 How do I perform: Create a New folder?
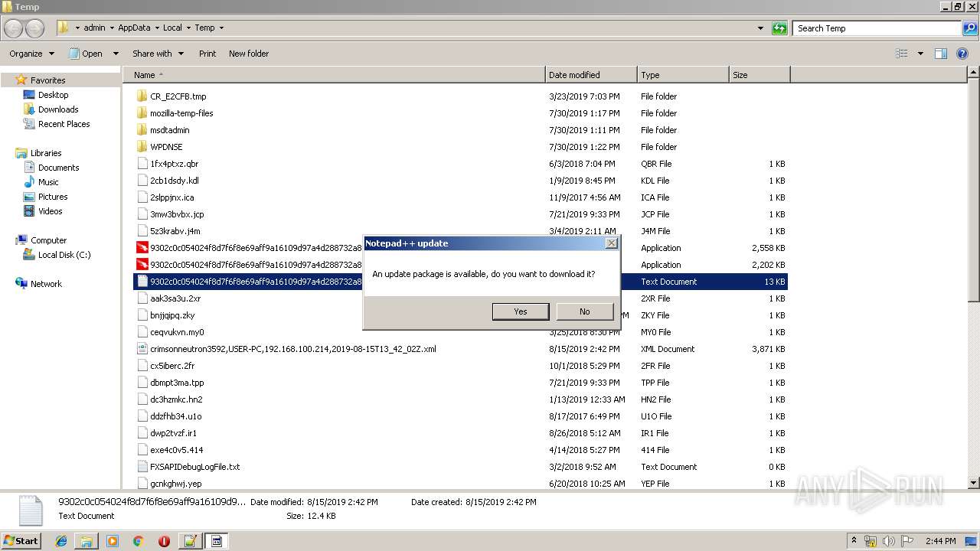click(x=249, y=54)
